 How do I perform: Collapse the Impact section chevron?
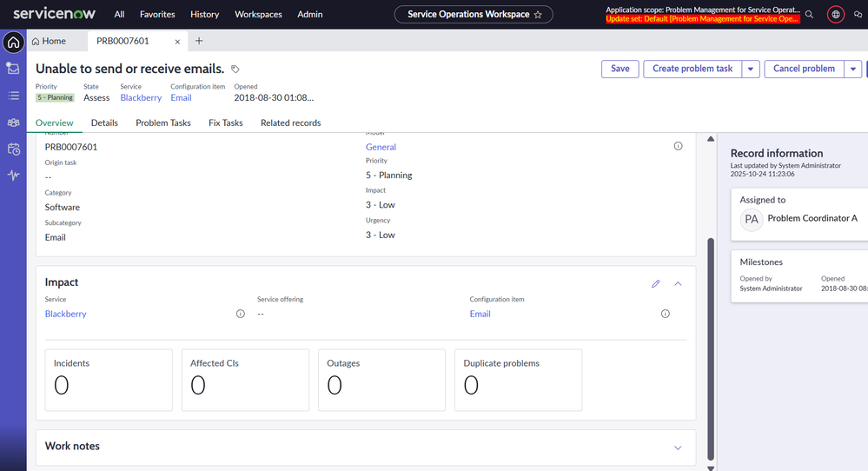678,283
